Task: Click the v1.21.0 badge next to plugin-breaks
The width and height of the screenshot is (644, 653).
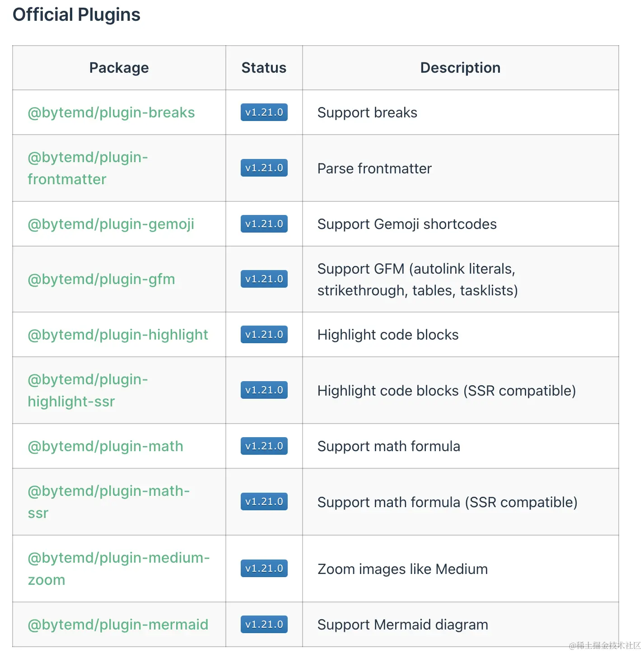Action: 264,112
